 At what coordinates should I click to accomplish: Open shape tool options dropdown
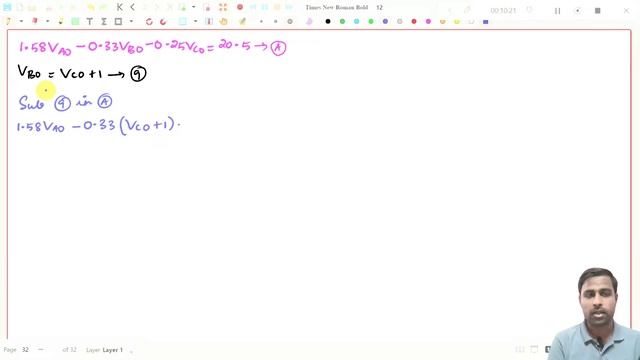pos(131,21)
